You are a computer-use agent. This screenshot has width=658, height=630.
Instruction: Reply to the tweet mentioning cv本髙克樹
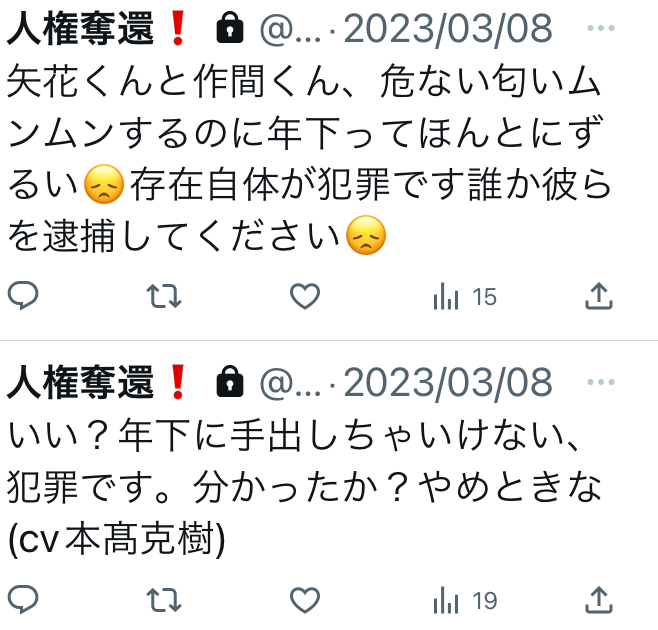coord(23,599)
